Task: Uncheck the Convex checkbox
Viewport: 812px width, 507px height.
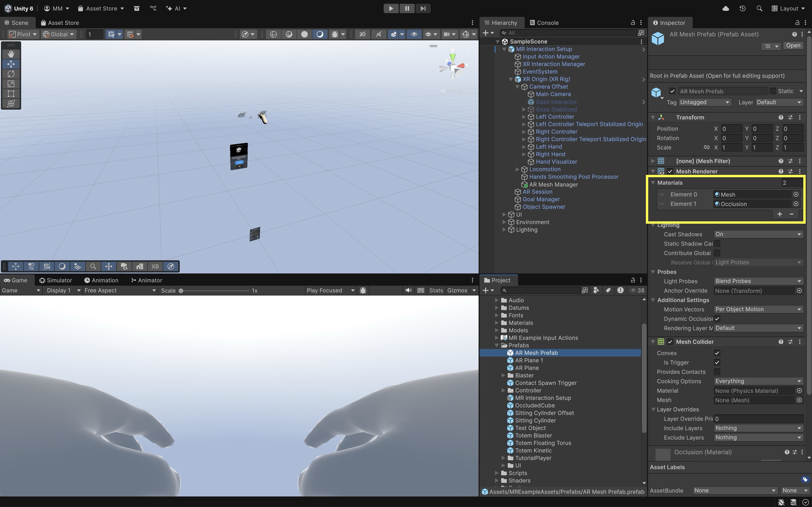Action: pos(717,353)
